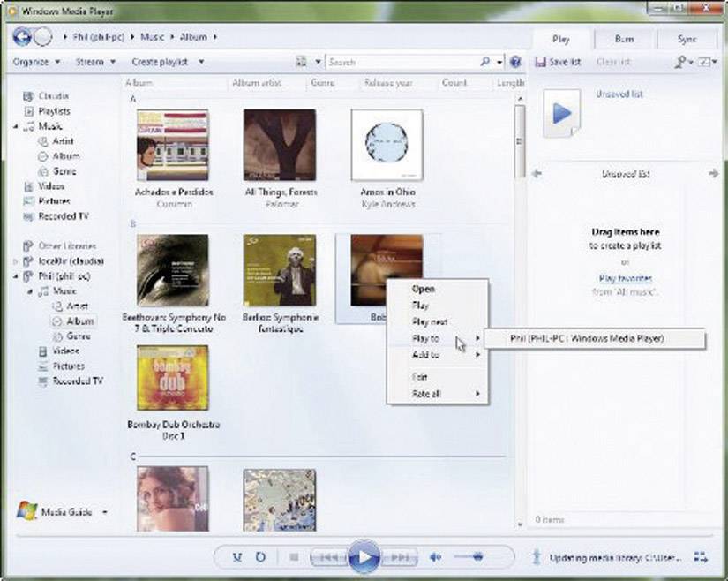The width and height of the screenshot is (728, 581).
Task: Expand the localtlr (claudia) library node
Action: pyautogui.click(x=15, y=261)
